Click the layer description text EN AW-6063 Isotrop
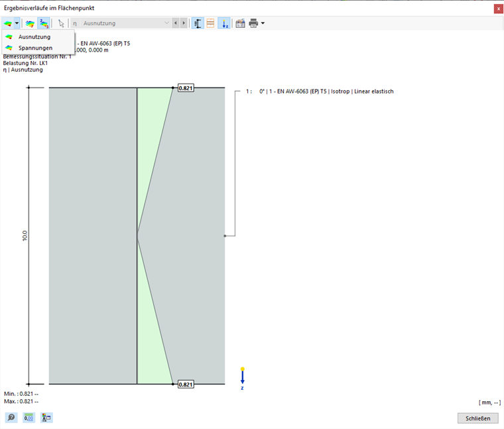 (x=326, y=92)
